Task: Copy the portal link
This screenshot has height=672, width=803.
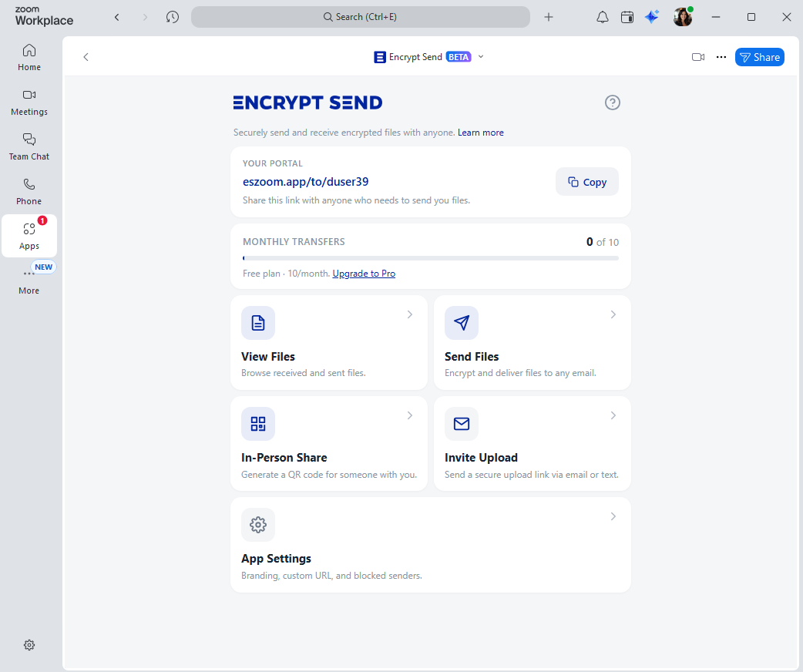Action: point(587,182)
